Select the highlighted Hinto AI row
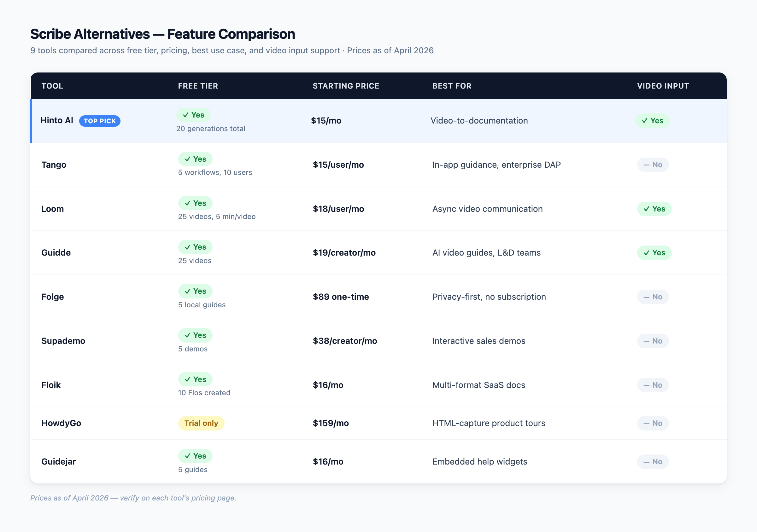Viewport: 757px width, 532px height. (378, 121)
